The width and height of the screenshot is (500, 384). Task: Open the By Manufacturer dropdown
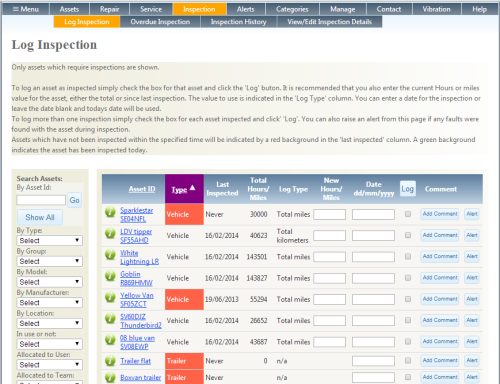49,302
